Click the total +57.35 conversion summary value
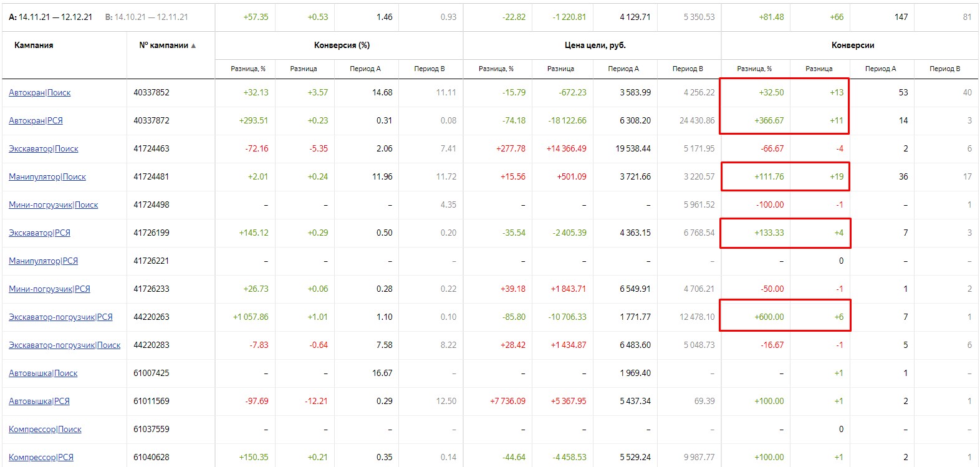 click(256, 17)
